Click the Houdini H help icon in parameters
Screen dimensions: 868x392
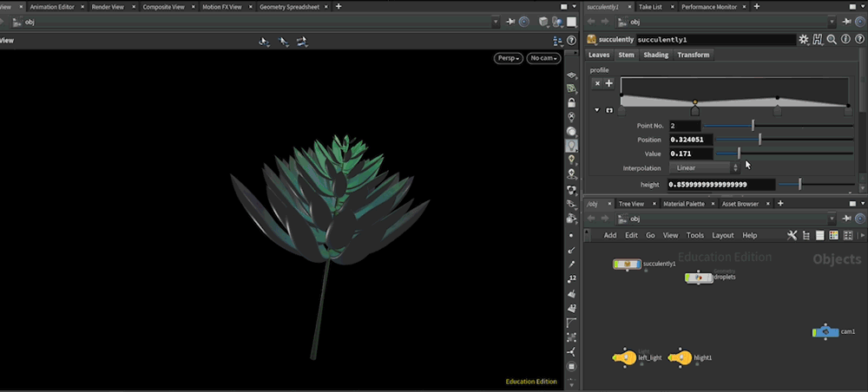pos(818,39)
